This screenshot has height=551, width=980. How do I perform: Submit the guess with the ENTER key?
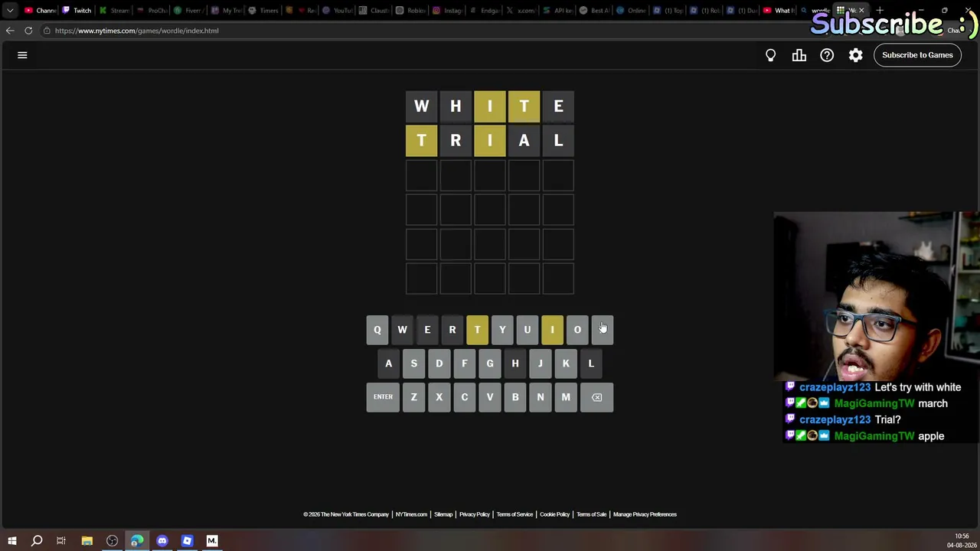pos(383,397)
